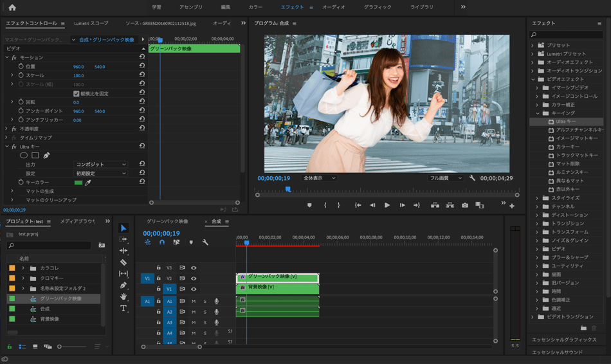Click the key color green swatch
Viewport: 611px width, 364px height.
78,183
